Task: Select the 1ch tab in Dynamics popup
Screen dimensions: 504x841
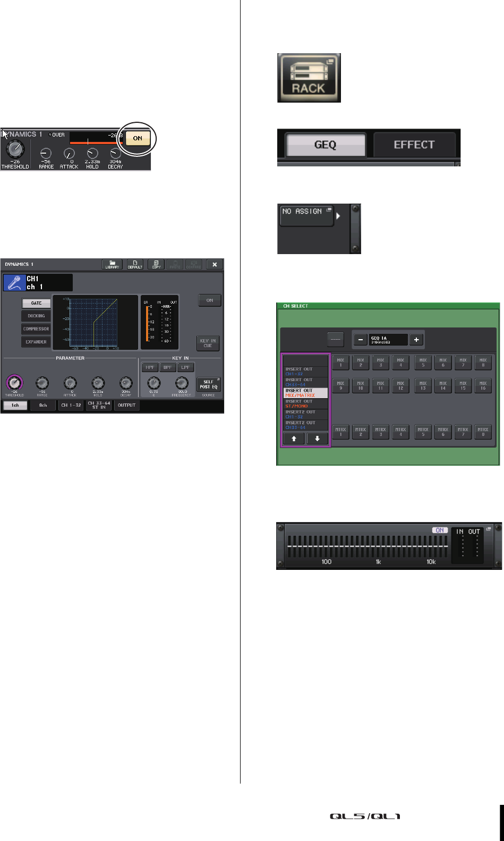Action: point(15,405)
